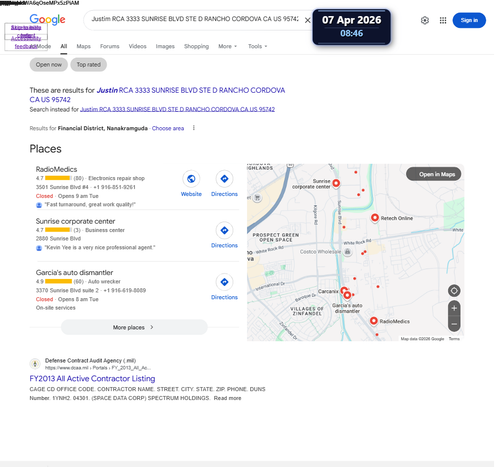Viewport: 500px width, 467px height.
Task: Zoom in the map with plus
Action: [x=454, y=308]
